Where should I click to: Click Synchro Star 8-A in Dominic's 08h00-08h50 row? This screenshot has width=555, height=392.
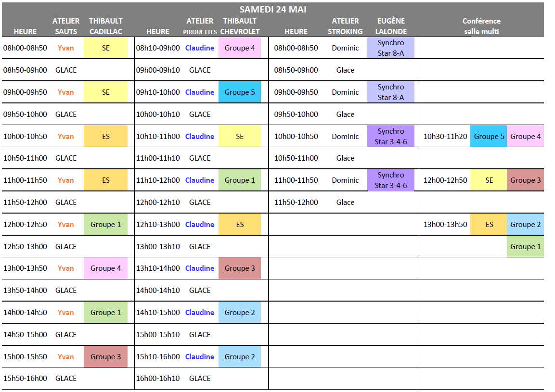[391, 48]
